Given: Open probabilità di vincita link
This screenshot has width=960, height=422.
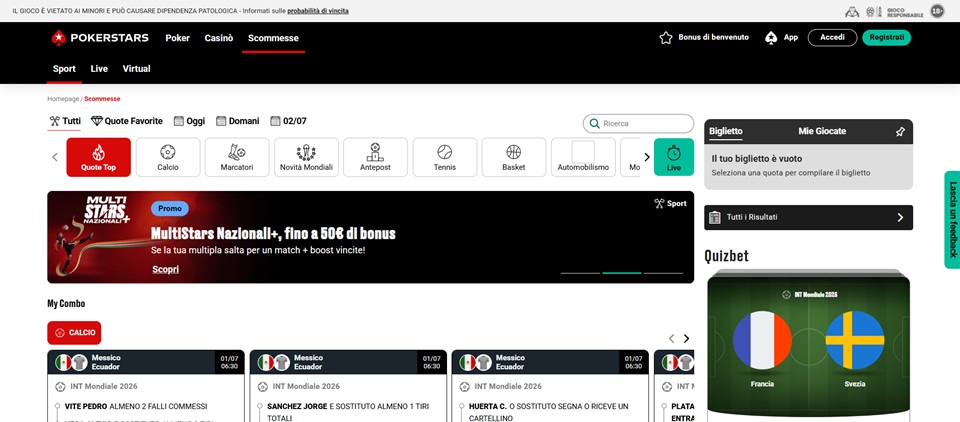Looking at the screenshot, I should [318, 11].
